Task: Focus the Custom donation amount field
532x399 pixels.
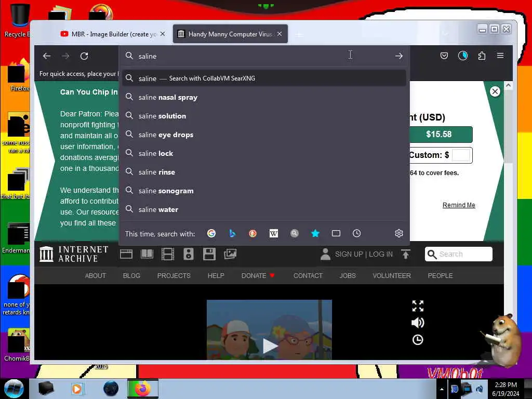Action: click(461, 155)
